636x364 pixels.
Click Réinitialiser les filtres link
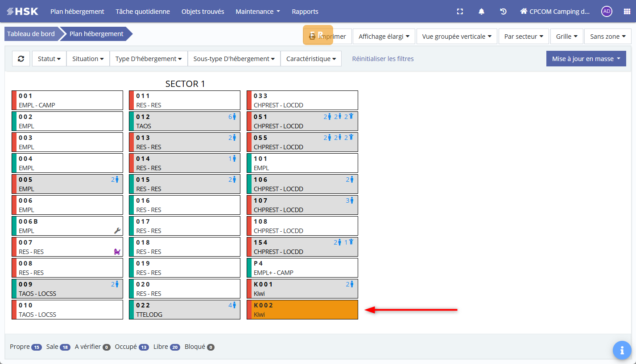point(383,59)
